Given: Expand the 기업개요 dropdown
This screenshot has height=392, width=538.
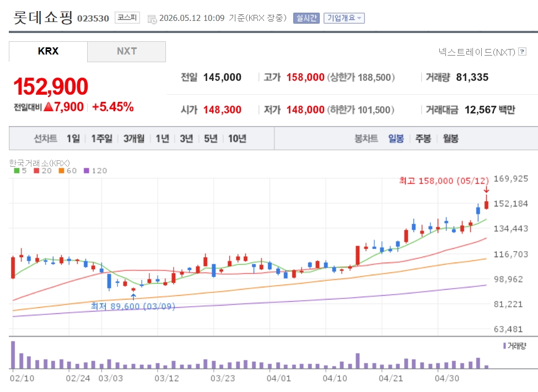Looking at the screenshot, I should (344, 18).
